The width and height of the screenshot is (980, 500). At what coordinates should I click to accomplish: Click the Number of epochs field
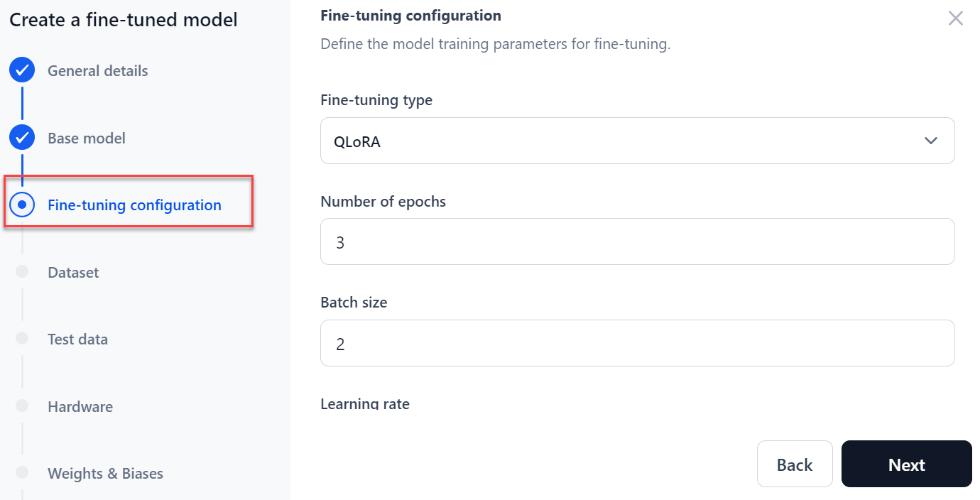coord(637,242)
